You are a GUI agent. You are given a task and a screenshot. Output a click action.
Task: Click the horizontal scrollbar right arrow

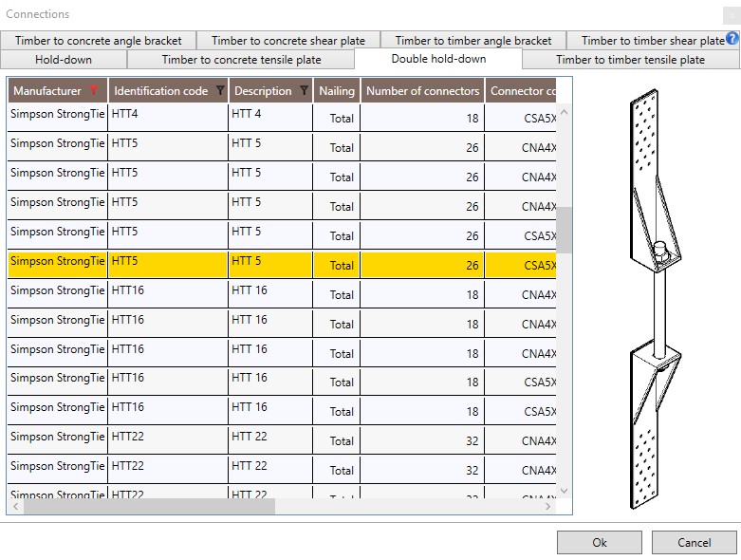[x=547, y=506]
